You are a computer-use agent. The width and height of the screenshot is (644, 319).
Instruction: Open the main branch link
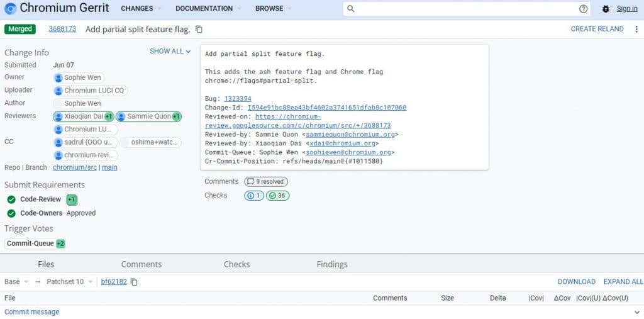(x=109, y=168)
